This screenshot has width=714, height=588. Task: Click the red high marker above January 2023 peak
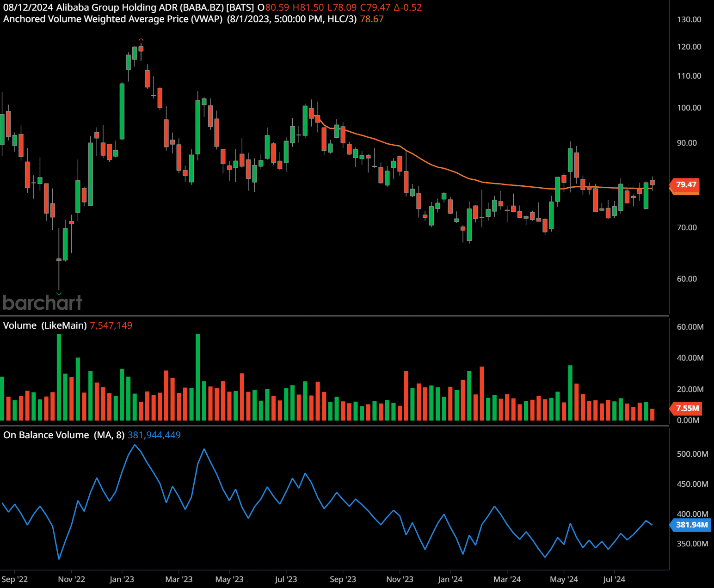[x=141, y=40]
